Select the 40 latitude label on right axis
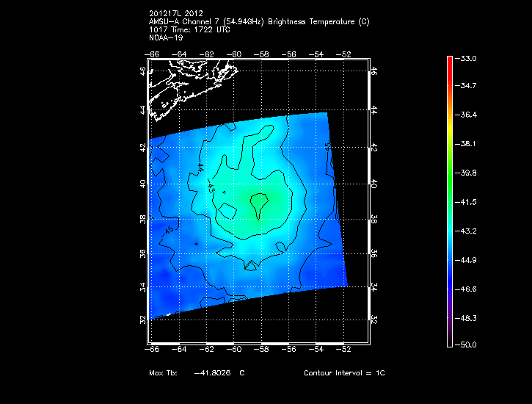The image size is (532, 404). [374, 184]
